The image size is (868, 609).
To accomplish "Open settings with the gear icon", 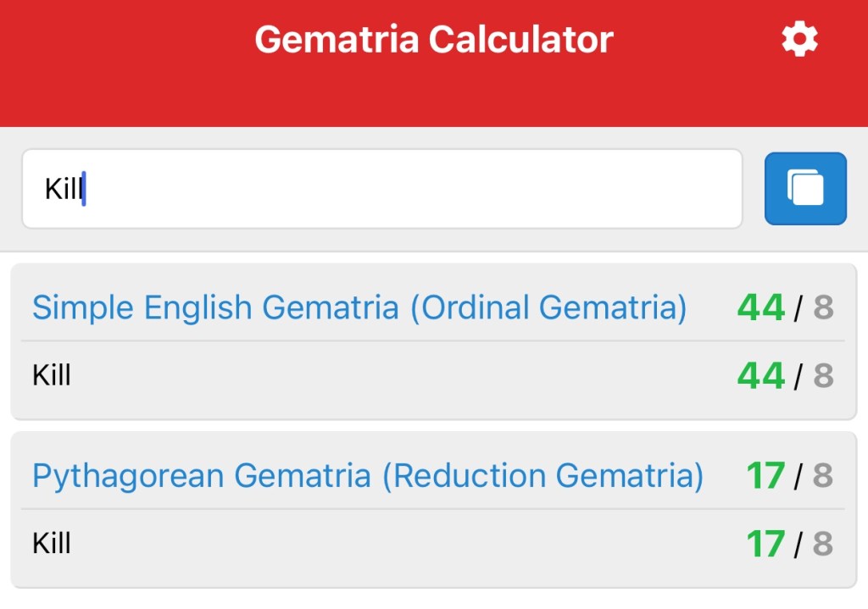I will point(799,40).
